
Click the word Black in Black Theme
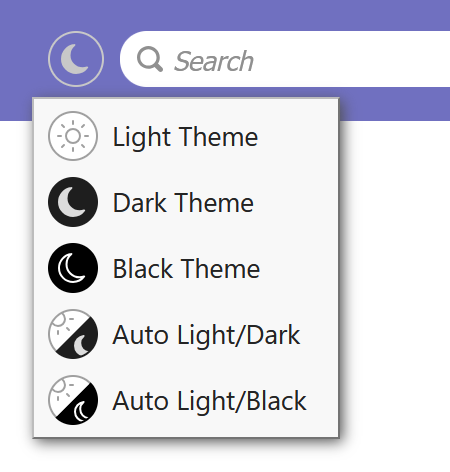(x=143, y=269)
